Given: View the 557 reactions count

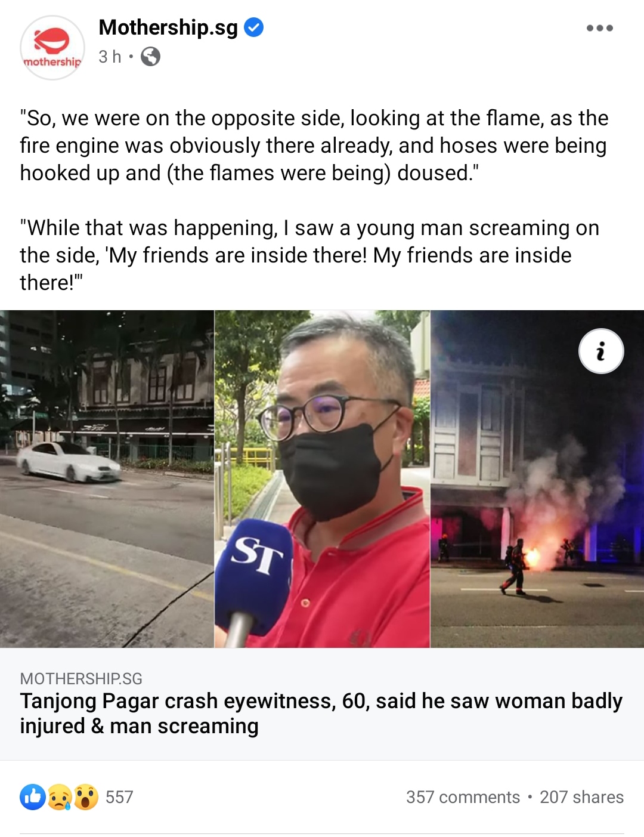Looking at the screenshot, I should 119,797.
